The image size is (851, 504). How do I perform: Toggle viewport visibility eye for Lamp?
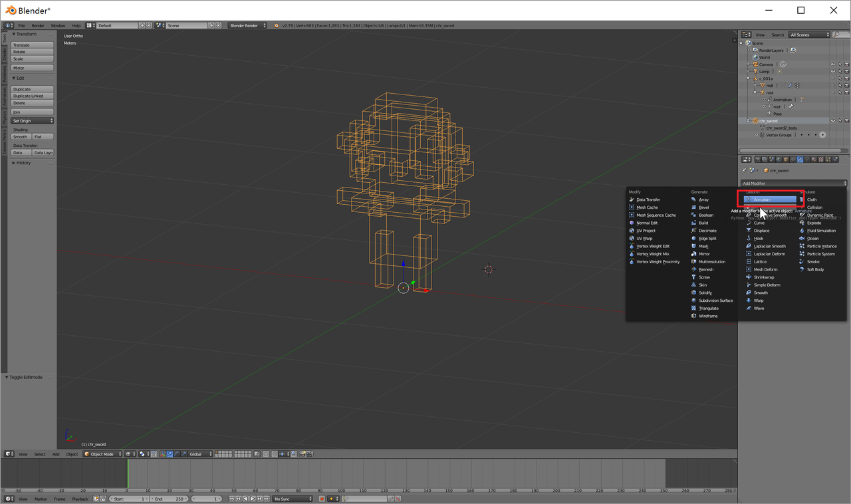(832, 71)
